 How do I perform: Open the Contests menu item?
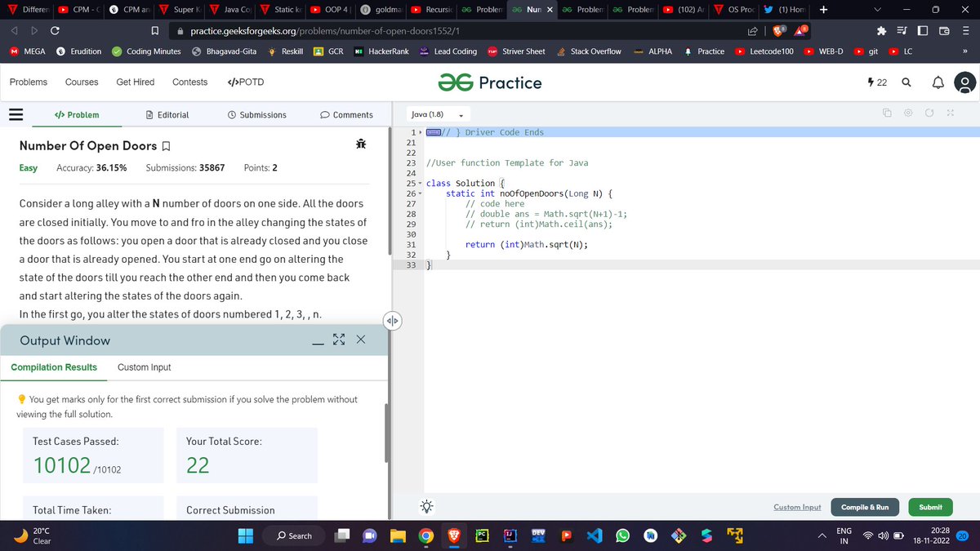point(189,82)
